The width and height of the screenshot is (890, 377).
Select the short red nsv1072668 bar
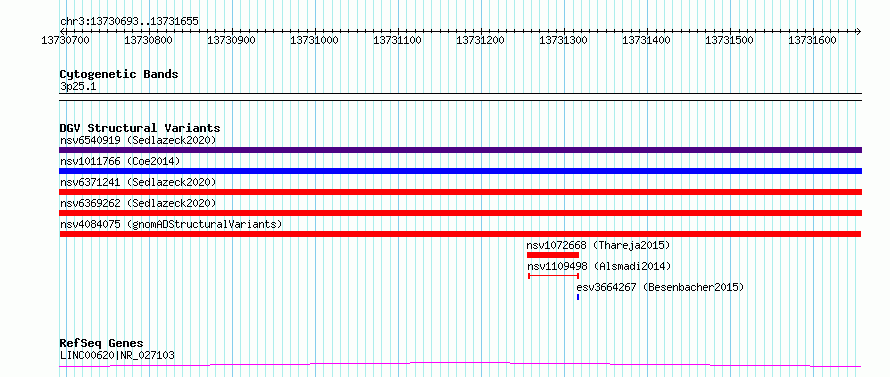pos(553,255)
